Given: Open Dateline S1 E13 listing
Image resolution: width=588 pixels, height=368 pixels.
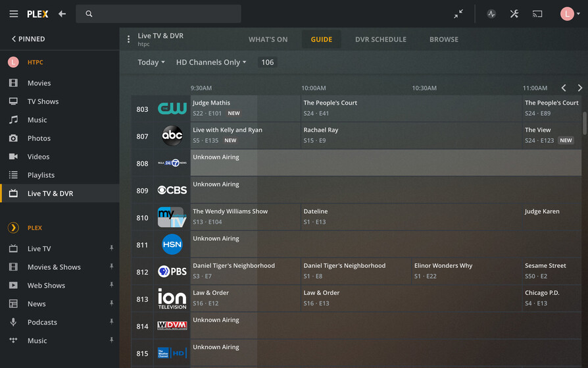Looking at the screenshot, I should [x=411, y=217].
